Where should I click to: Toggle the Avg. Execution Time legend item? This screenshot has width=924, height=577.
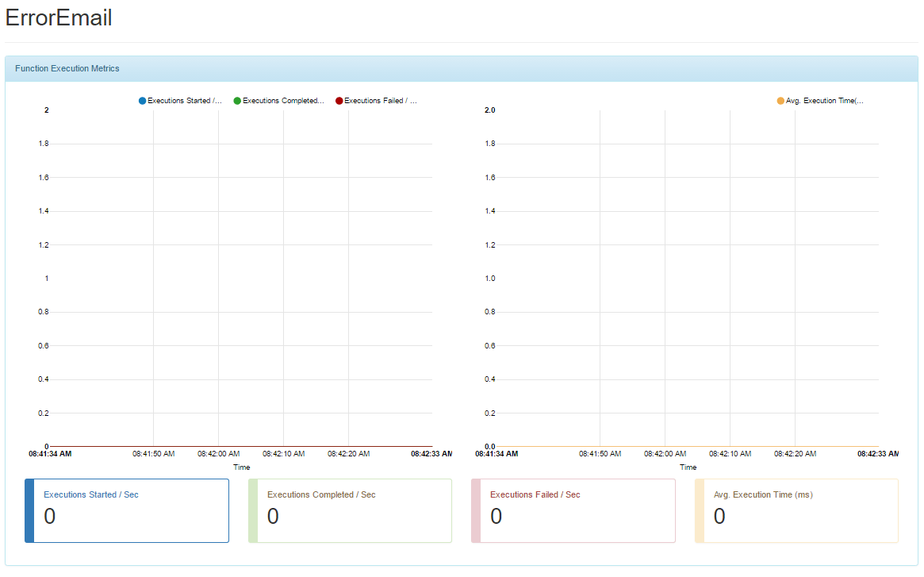[x=820, y=101]
